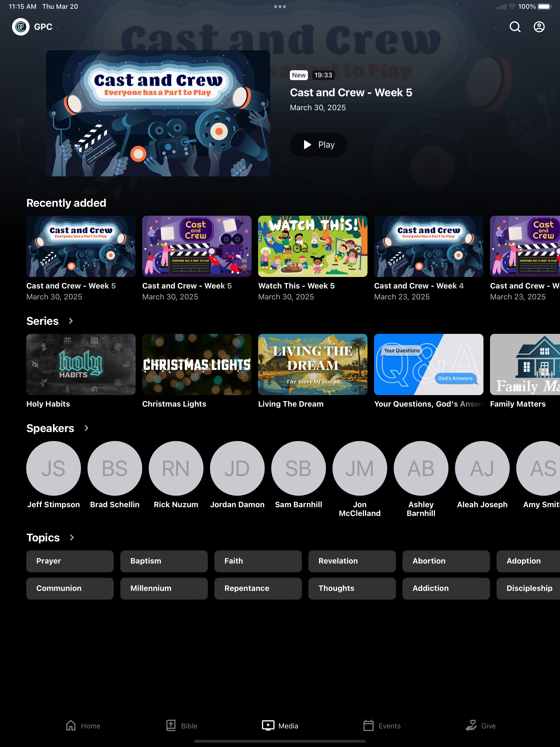Select the Adoption topic chip
The height and width of the screenshot is (747, 560).
click(x=528, y=561)
